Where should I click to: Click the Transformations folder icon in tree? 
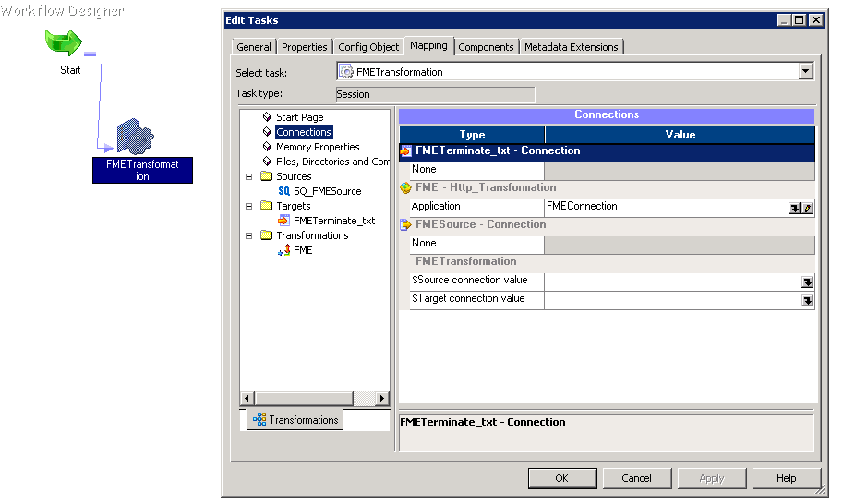tap(266, 234)
